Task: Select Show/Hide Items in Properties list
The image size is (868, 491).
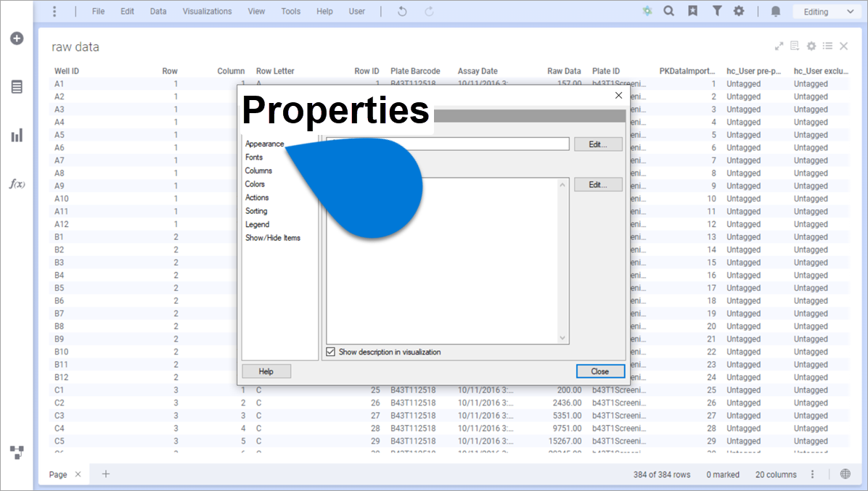Action: coord(273,238)
